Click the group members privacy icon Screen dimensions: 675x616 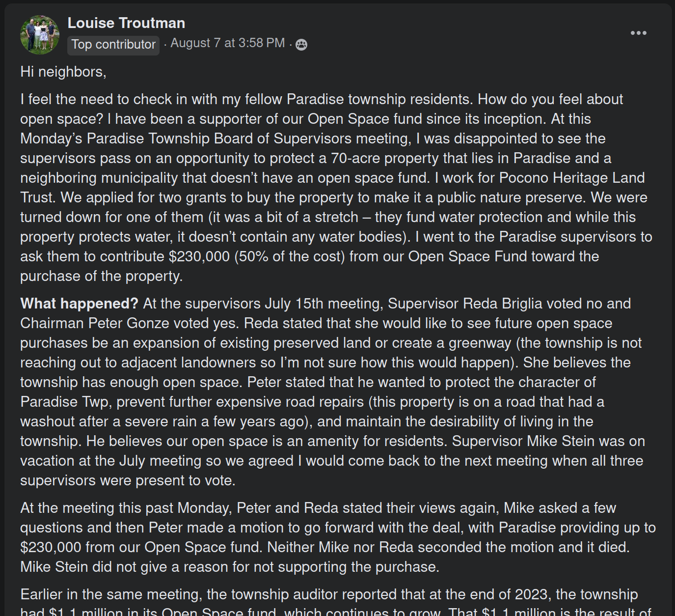(x=301, y=45)
